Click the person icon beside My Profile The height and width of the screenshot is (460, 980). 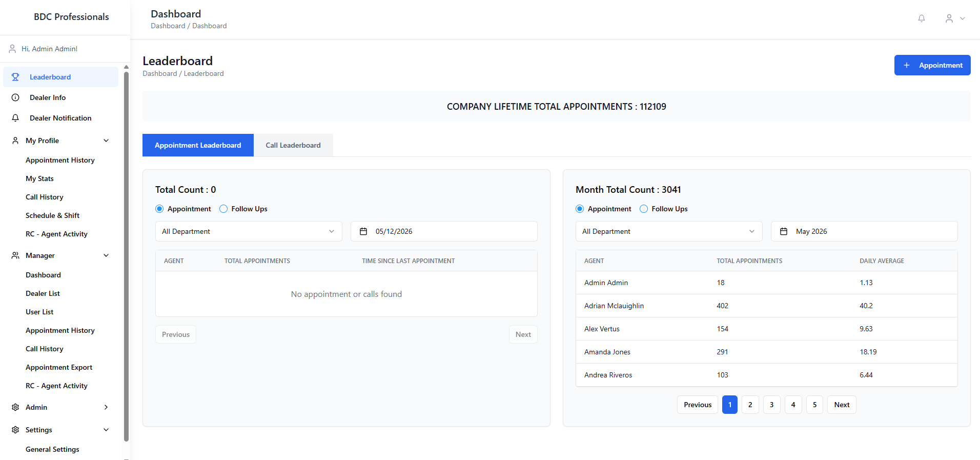(15, 141)
